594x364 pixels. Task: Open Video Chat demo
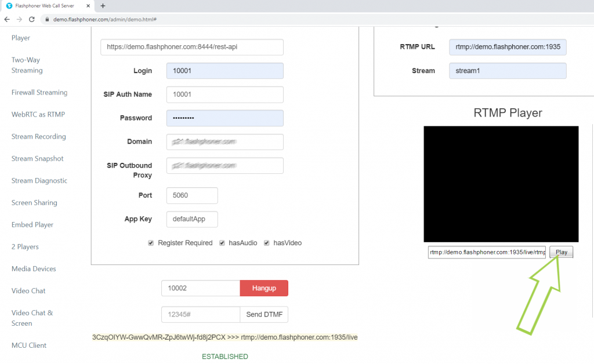(x=28, y=290)
